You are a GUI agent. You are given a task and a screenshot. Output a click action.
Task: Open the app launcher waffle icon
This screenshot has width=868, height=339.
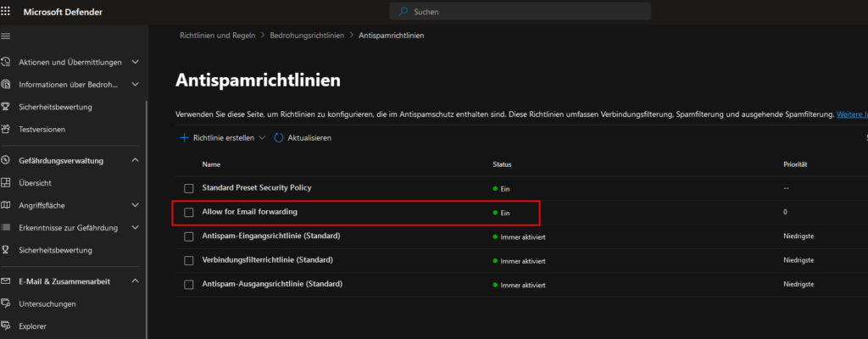[6, 12]
